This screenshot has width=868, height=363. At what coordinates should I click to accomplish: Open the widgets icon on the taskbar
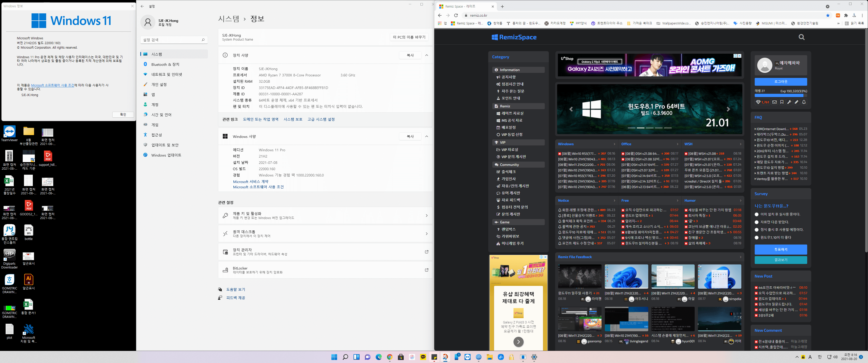[356, 357]
